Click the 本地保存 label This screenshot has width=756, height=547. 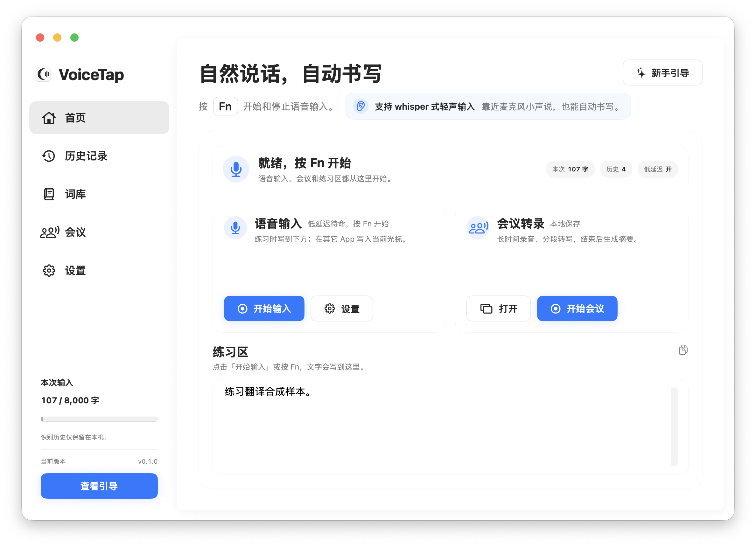click(x=565, y=224)
